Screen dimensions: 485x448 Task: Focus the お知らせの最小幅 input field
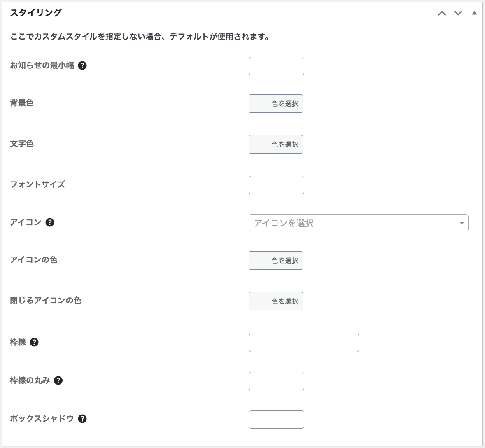276,66
